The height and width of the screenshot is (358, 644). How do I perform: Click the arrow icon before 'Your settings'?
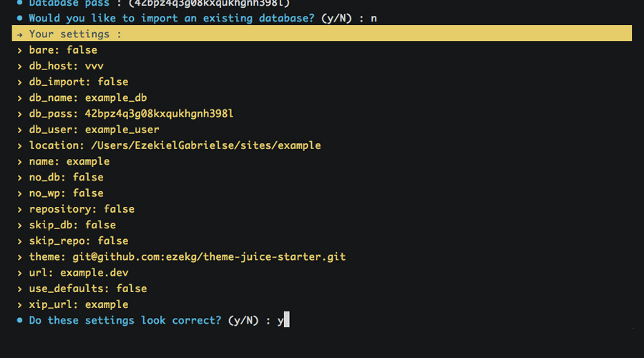click(19, 34)
